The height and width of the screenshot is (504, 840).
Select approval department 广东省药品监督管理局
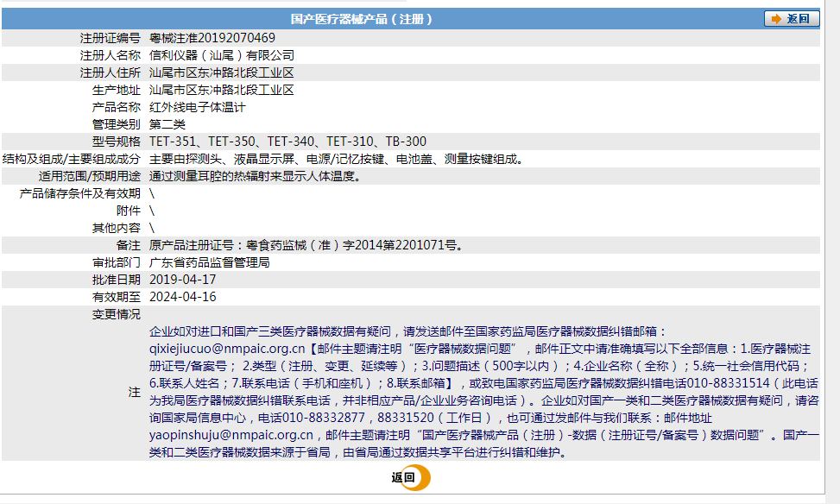[x=210, y=262]
